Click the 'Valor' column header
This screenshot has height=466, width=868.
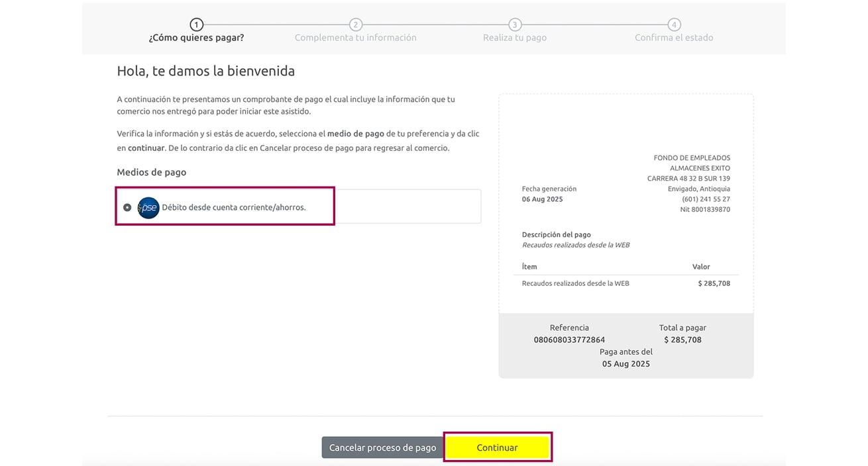pos(701,267)
